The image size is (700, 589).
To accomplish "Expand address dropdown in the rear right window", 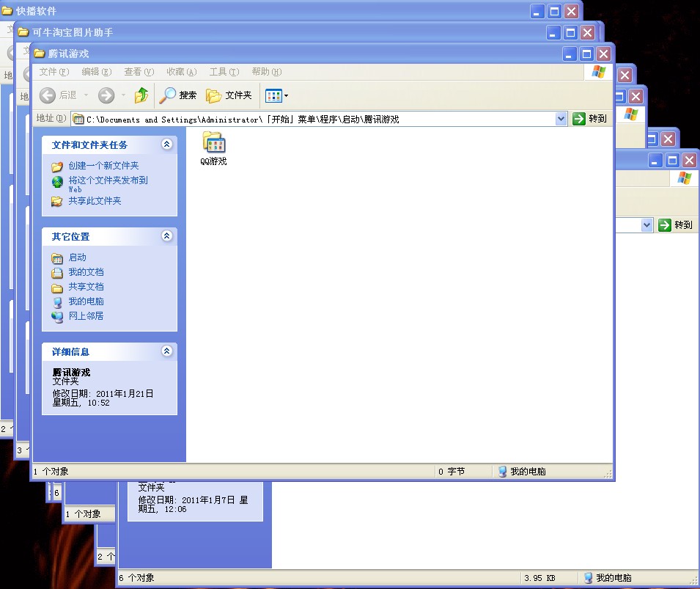I will coord(647,224).
